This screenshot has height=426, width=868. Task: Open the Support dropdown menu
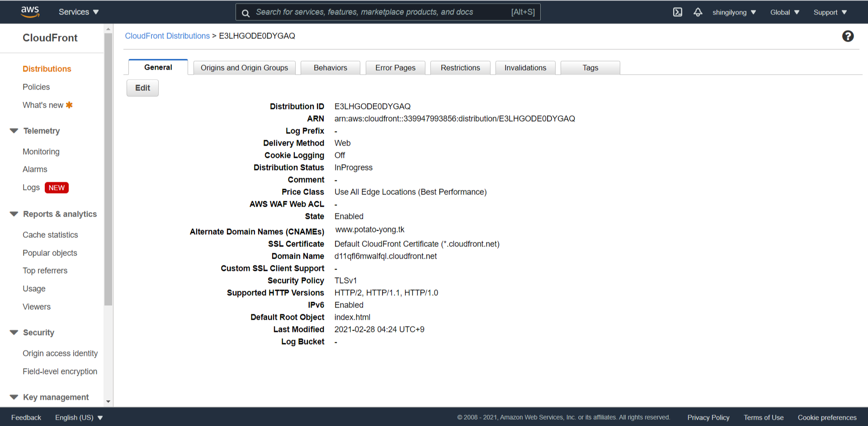(x=830, y=12)
